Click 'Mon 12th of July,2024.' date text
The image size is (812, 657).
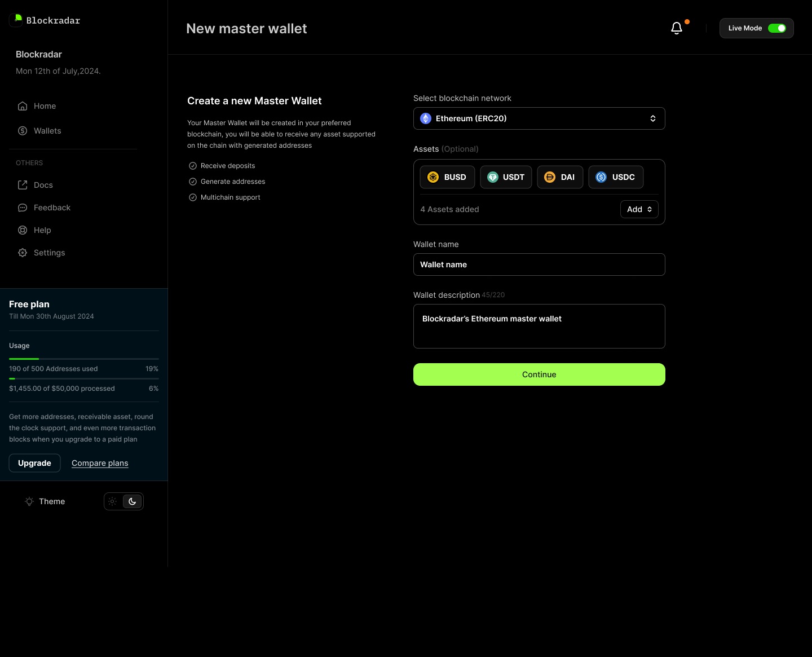[x=58, y=71]
